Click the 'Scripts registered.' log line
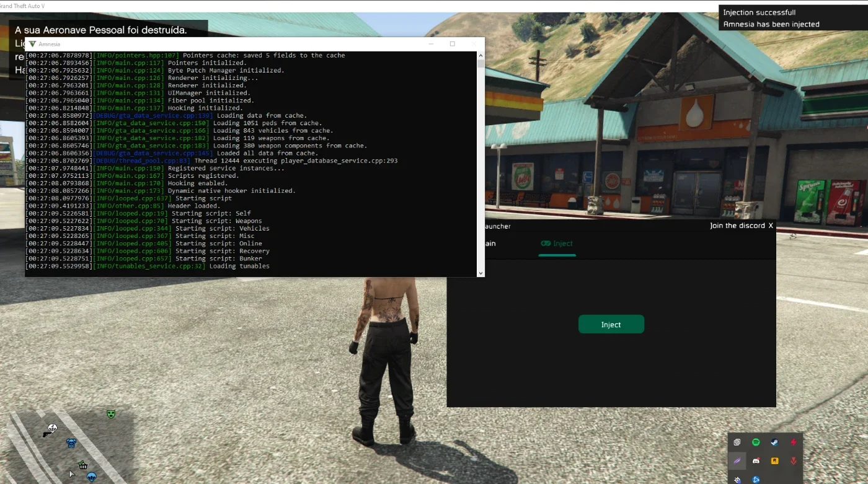868x484 pixels. (132, 175)
